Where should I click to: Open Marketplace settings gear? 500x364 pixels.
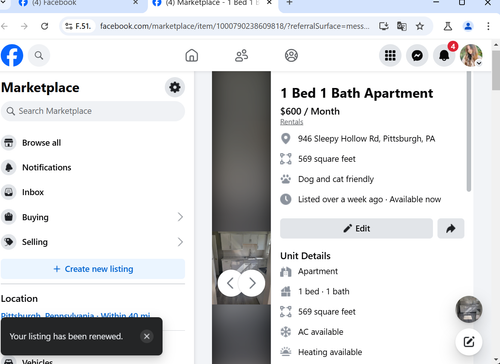(x=175, y=87)
